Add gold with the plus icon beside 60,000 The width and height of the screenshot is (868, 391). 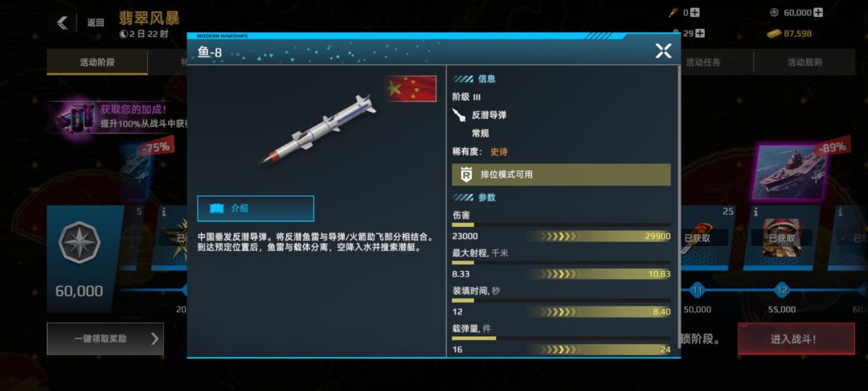817,12
